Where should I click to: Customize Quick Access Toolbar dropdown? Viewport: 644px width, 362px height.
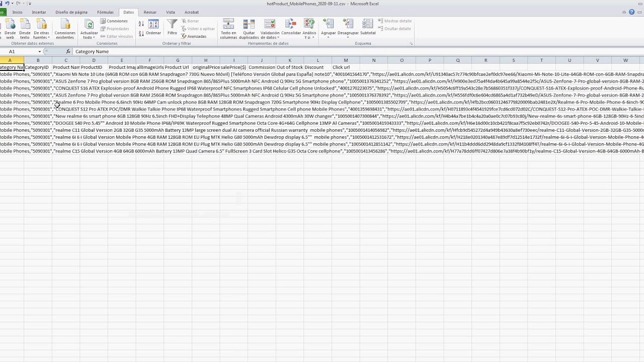coord(30,4)
